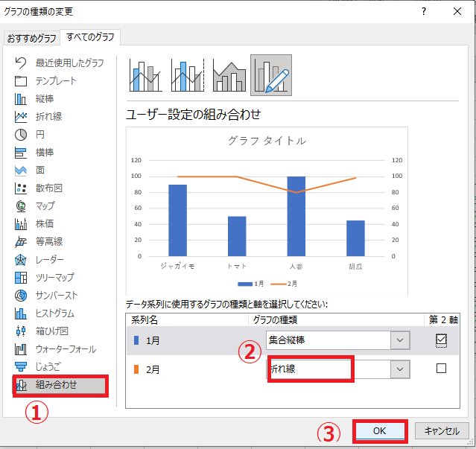The width and height of the screenshot is (476, 449).
Task: Open the テンプレート templates category
Action: click(x=45, y=81)
